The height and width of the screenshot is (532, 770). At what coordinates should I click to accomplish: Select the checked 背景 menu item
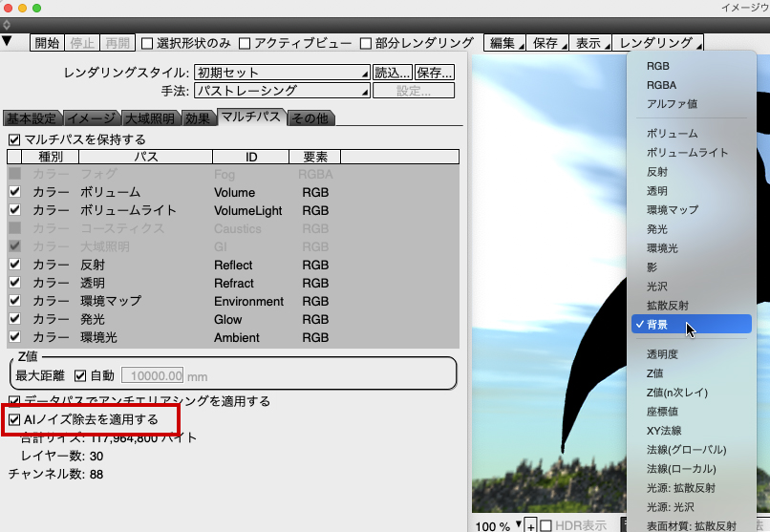click(x=692, y=324)
